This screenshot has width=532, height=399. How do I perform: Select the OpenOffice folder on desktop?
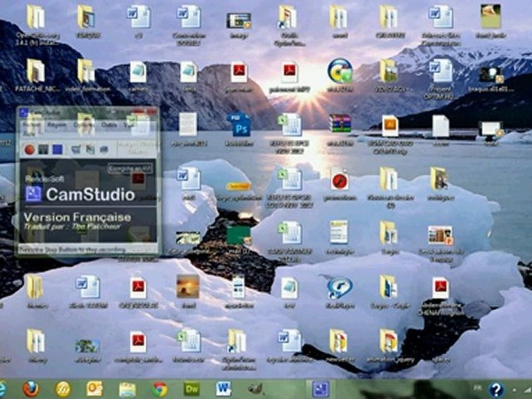pos(37,25)
